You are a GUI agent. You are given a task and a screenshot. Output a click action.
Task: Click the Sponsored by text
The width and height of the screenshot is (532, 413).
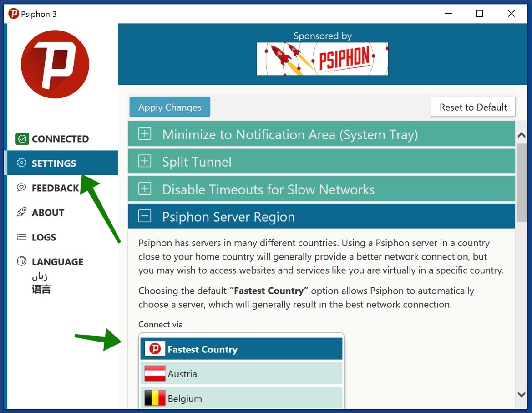click(x=322, y=36)
